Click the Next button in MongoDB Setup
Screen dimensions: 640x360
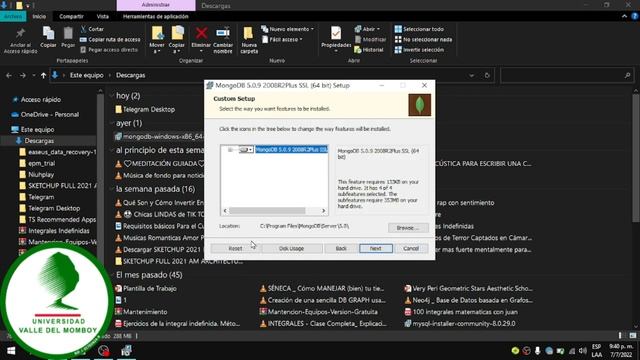point(376,248)
